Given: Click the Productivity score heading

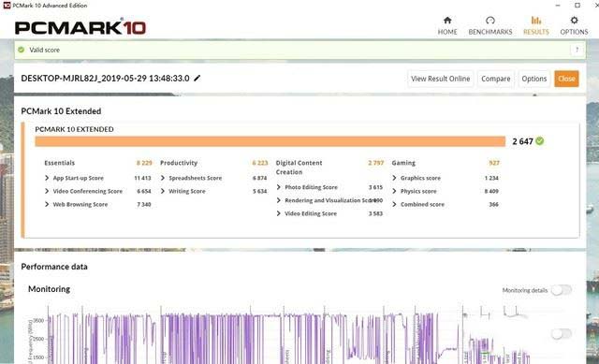Looking at the screenshot, I should pyautogui.click(x=179, y=163).
